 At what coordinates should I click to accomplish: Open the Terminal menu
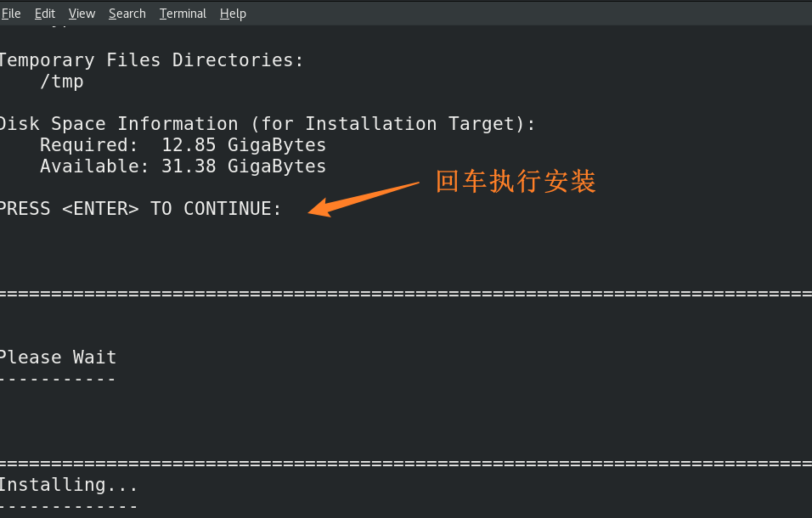click(183, 14)
